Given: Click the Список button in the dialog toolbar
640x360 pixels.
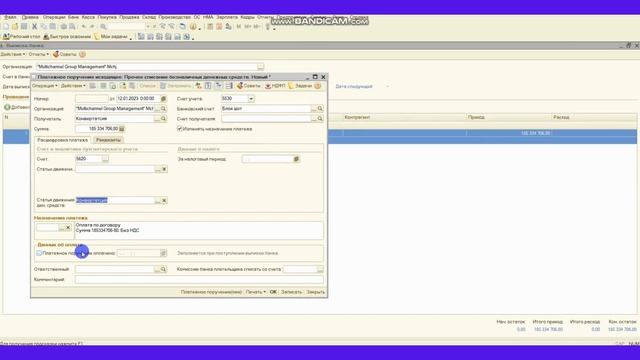Looking at the screenshot, I should tap(147, 86).
